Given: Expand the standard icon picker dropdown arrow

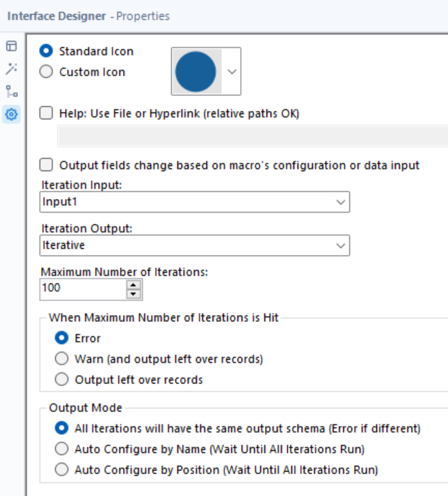Looking at the screenshot, I should (x=231, y=71).
